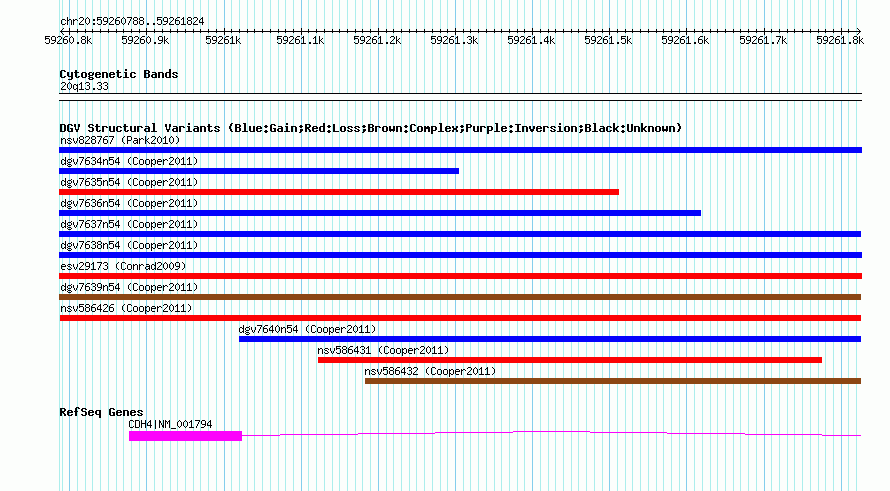
Task: Select the dgv7637n54 gain bar
Action: (x=460, y=234)
